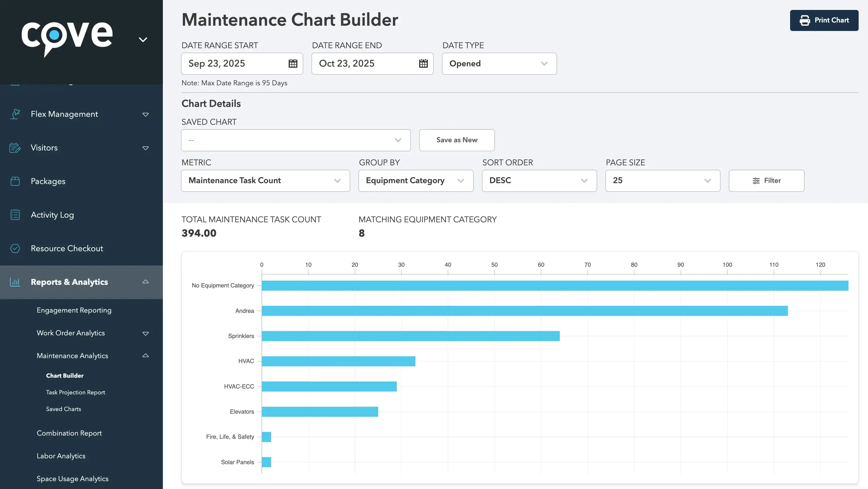Viewport: 868px width, 489px height.
Task: Click the Filter button
Action: pos(766,181)
